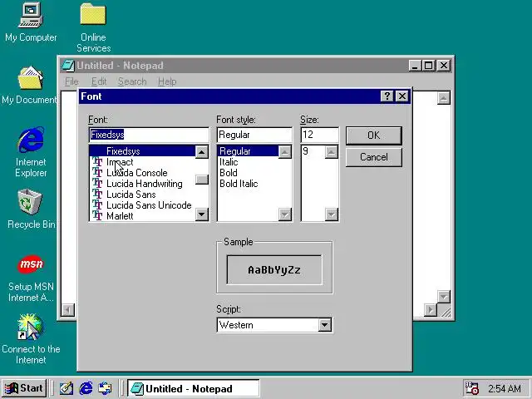Click Notepad horizontal scroll left arrow
532x399 pixels.
coord(68,310)
